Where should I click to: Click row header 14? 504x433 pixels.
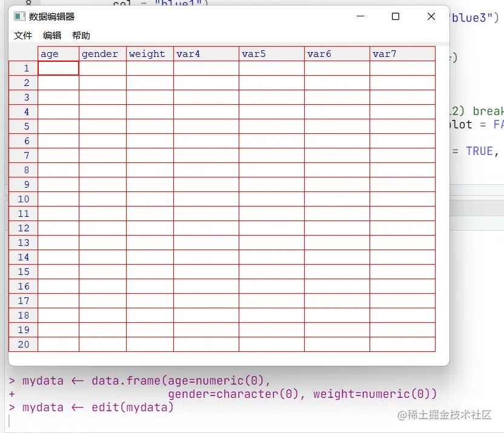pos(23,257)
